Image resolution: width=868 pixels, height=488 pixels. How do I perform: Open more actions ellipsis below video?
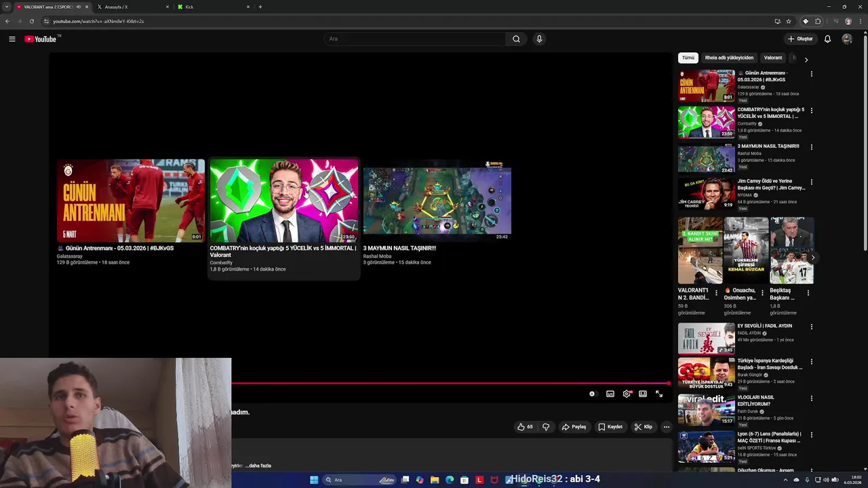667,427
